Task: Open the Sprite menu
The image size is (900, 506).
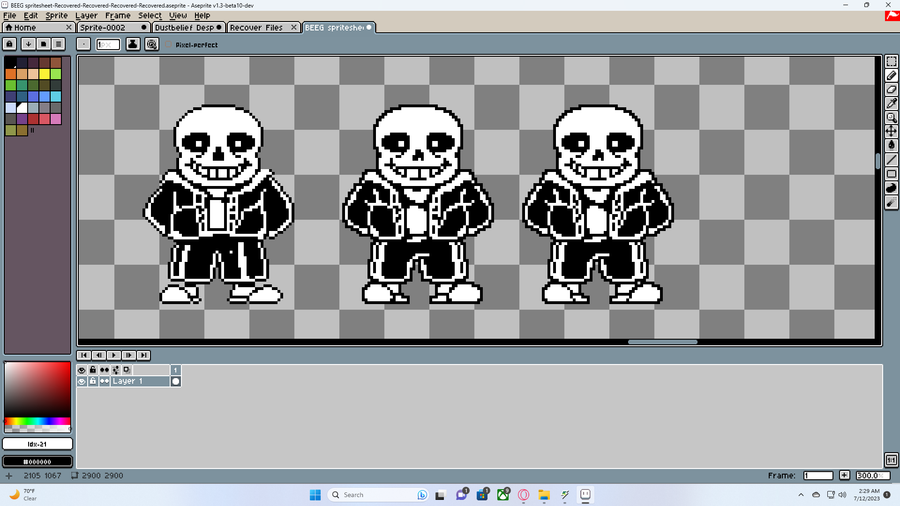Action: click(x=56, y=15)
